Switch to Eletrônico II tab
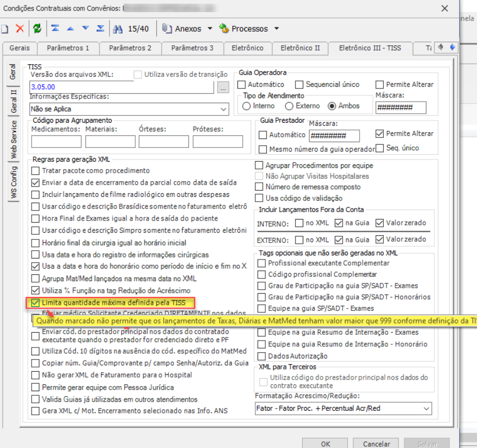This screenshot has width=477, height=448. pyautogui.click(x=300, y=48)
